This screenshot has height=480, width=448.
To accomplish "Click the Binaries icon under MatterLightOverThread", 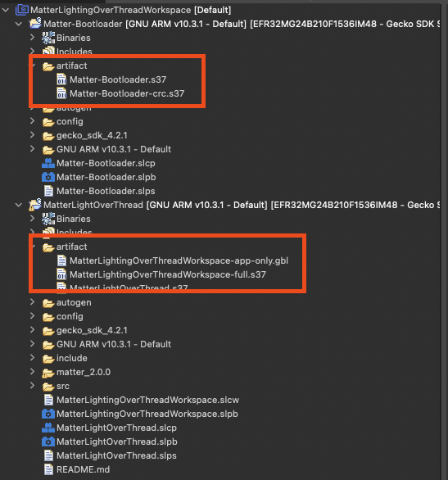I will (48, 219).
